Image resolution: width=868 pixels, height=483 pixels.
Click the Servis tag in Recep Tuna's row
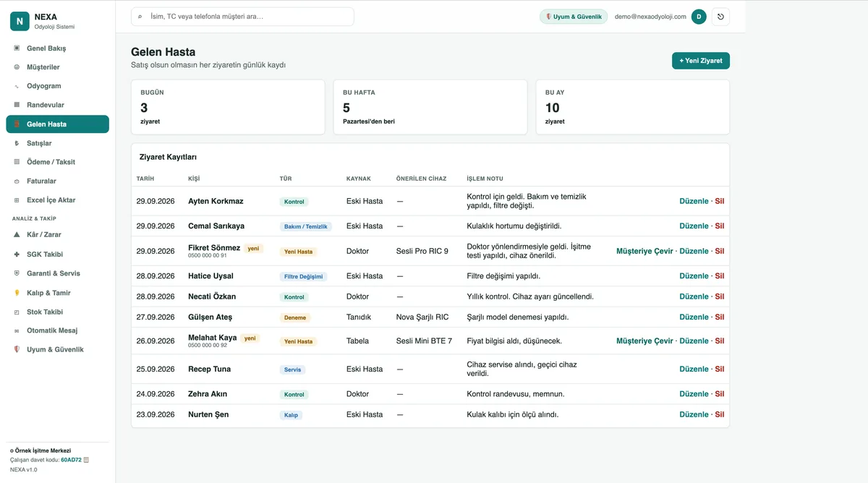click(x=293, y=369)
